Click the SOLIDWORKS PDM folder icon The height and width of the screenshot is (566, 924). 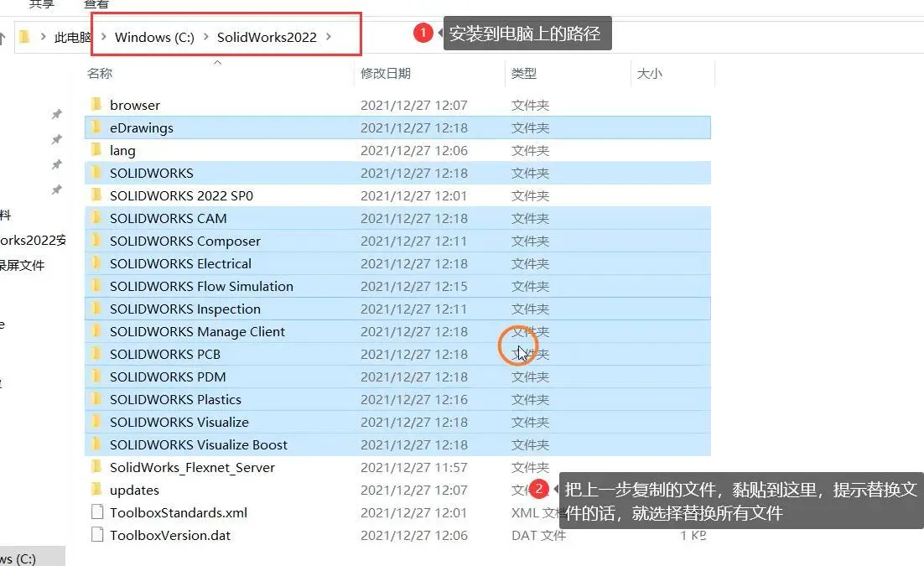point(96,376)
